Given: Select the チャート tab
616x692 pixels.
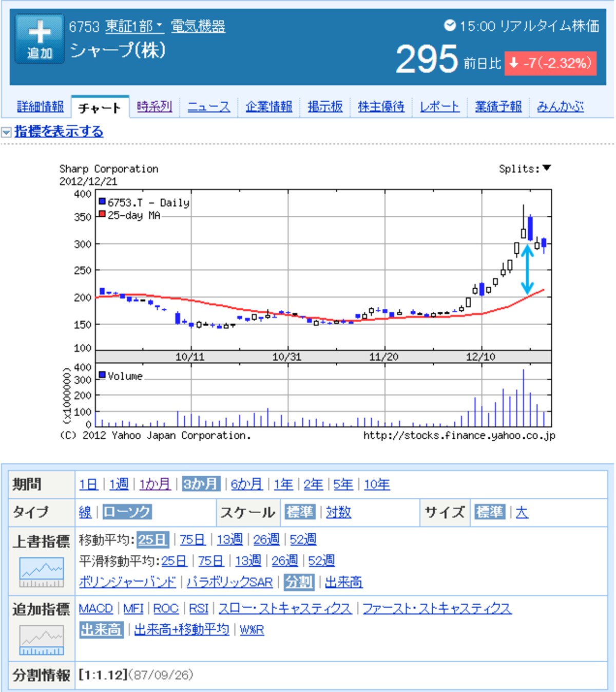Looking at the screenshot, I should [x=100, y=108].
